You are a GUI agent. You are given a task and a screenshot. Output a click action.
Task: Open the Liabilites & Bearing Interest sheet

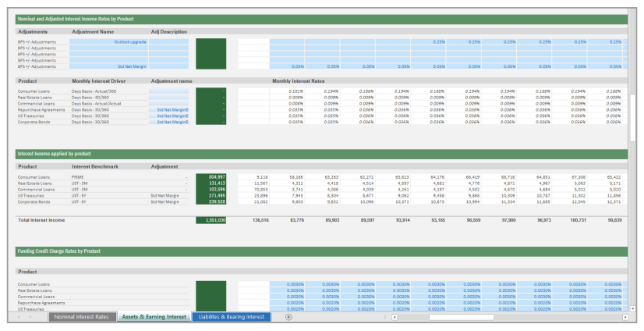click(x=232, y=317)
